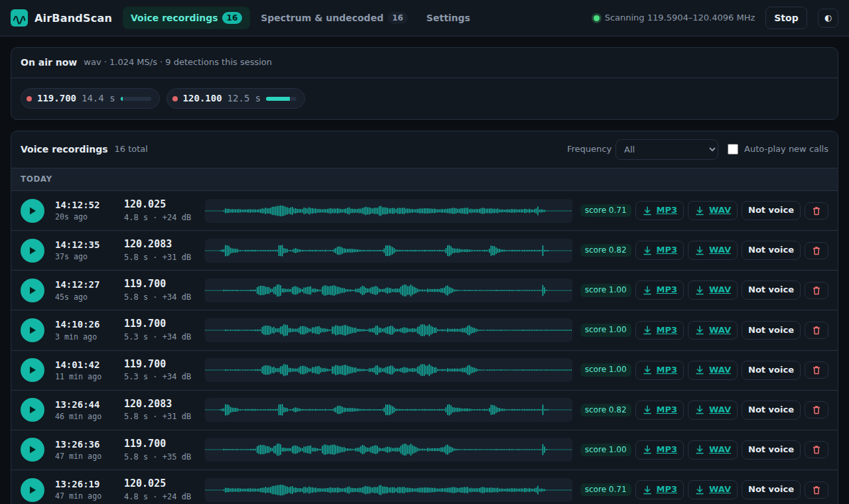Viewport: 849px width, 504px height.
Task: Play the 13:26:44 recording
Action: [33, 410]
